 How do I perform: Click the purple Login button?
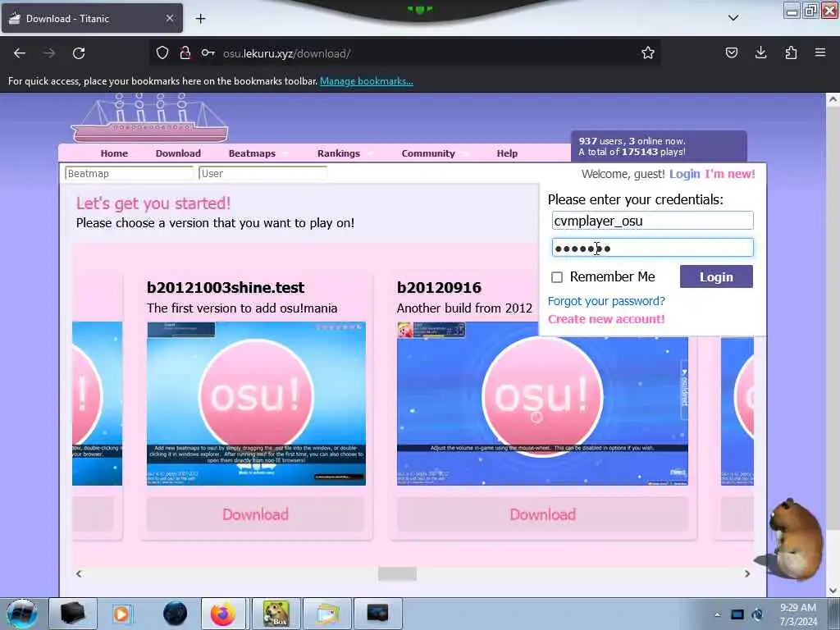[716, 276]
